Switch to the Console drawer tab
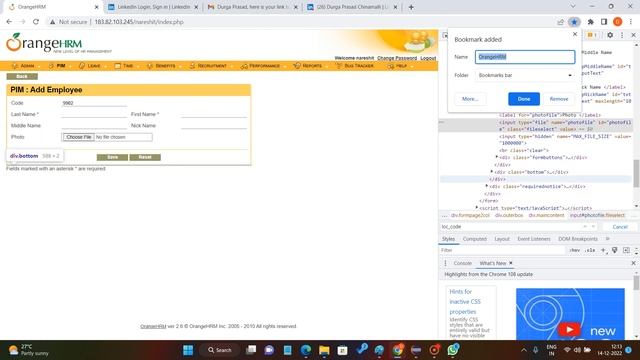640x360 pixels. pos(462,263)
